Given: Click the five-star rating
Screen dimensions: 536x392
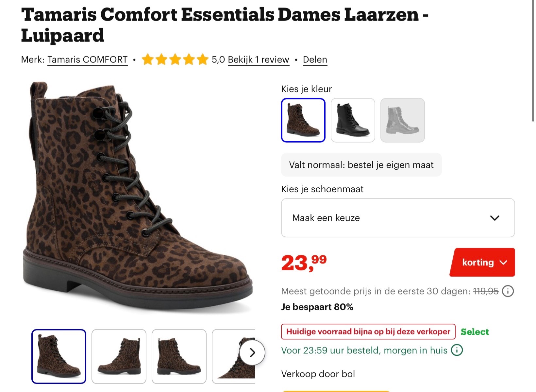Looking at the screenshot, I should (x=175, y=60).
